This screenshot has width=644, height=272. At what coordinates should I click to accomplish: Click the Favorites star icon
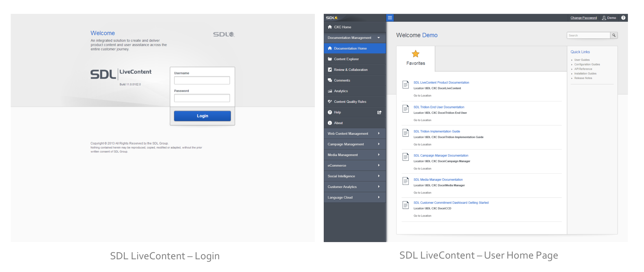pos(415,54)
